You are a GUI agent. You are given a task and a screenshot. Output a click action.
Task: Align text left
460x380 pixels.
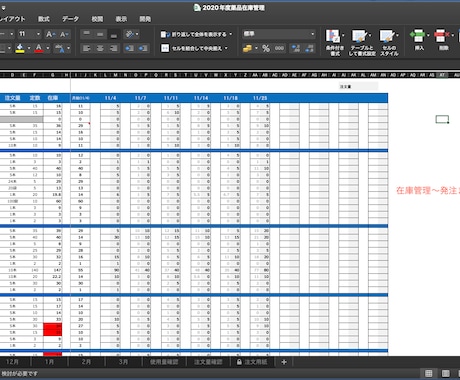(86, 48)
